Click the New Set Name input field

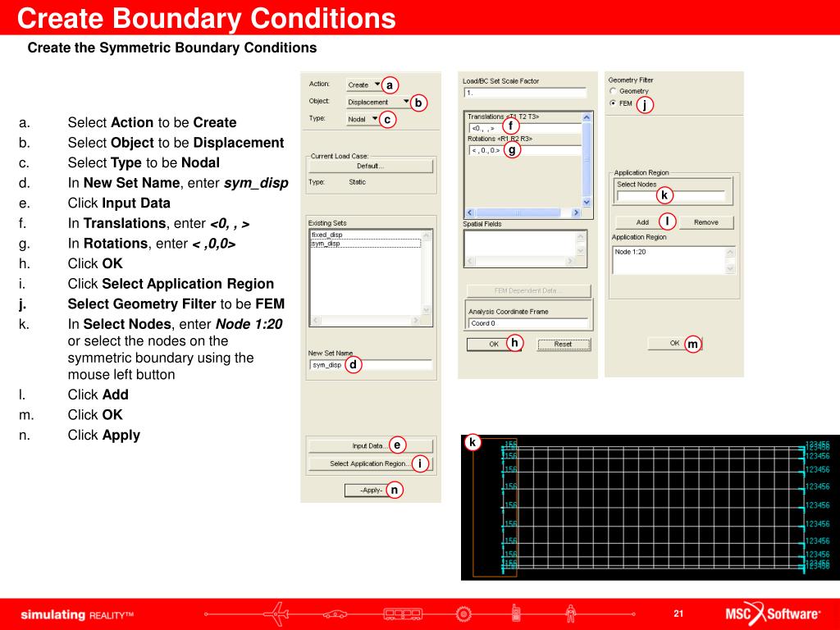[371, 365]
